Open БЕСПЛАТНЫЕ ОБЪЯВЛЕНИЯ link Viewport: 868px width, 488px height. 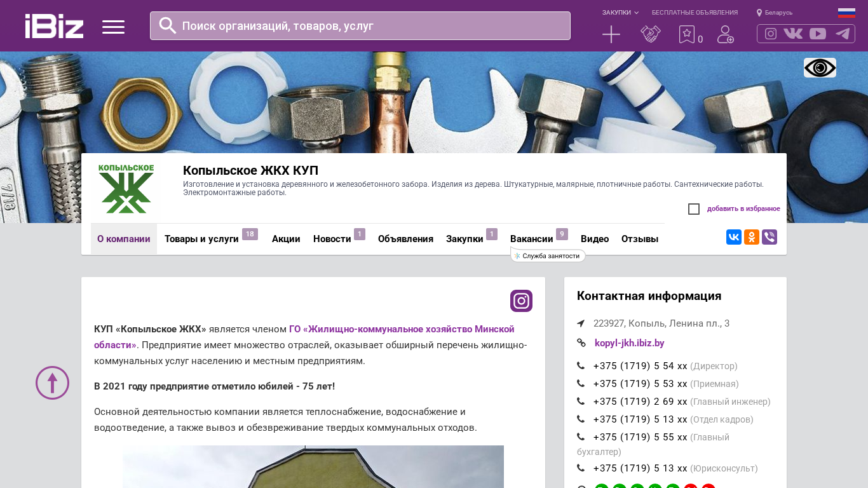(x=695, y=13)
